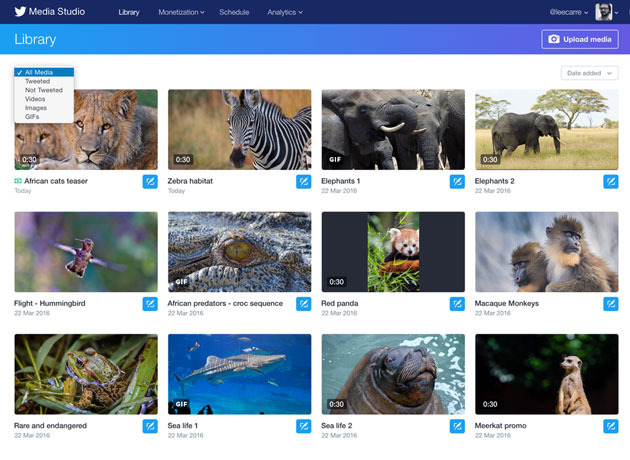Click the Twitter bird logo
Screen dimensions: 630x460
coord(20,12)
